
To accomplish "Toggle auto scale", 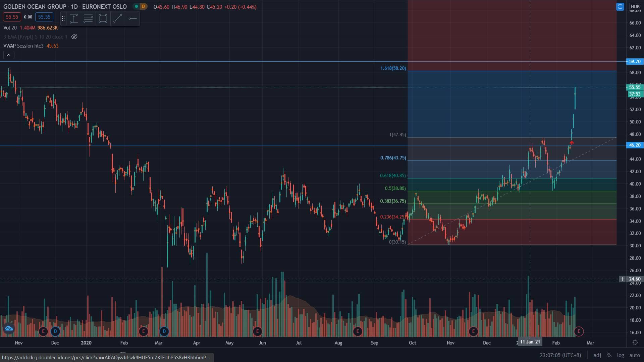I will coord(634,355).
